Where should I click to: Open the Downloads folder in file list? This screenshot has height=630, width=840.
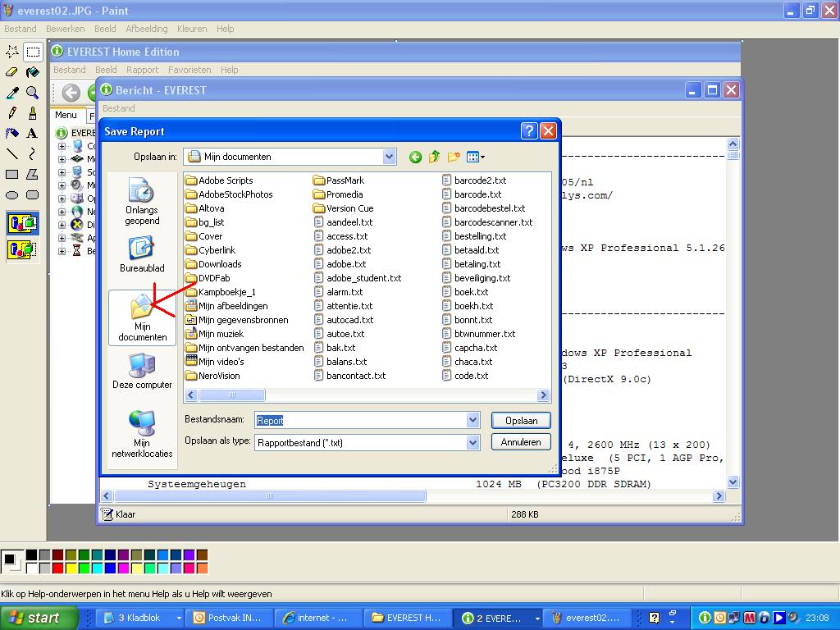pos(213,264)
